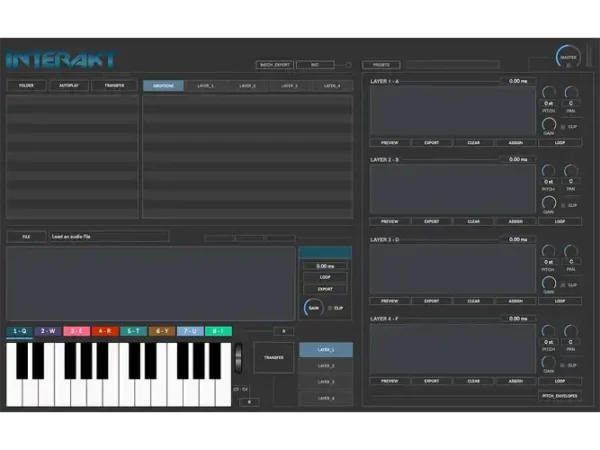Click Layer 4 PITCH knob
The height and width of the screenshot is (450, 600).
click(x=548, y=331)
